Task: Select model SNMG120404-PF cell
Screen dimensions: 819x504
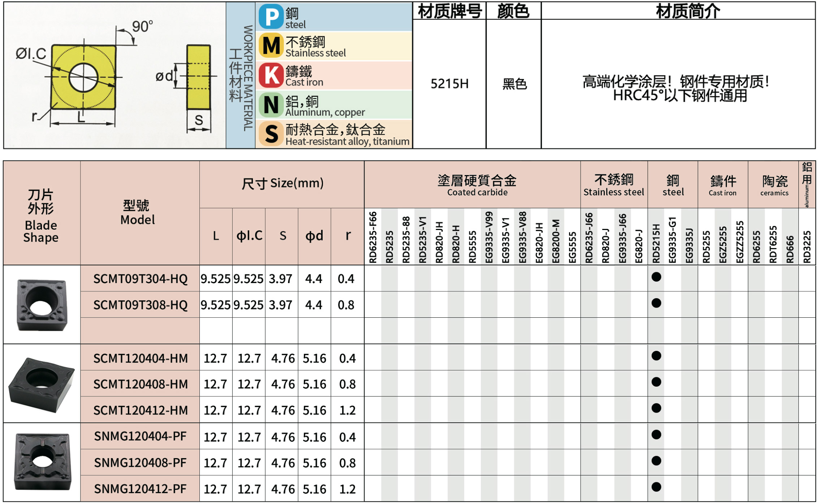Action: (x=140, y=436)
